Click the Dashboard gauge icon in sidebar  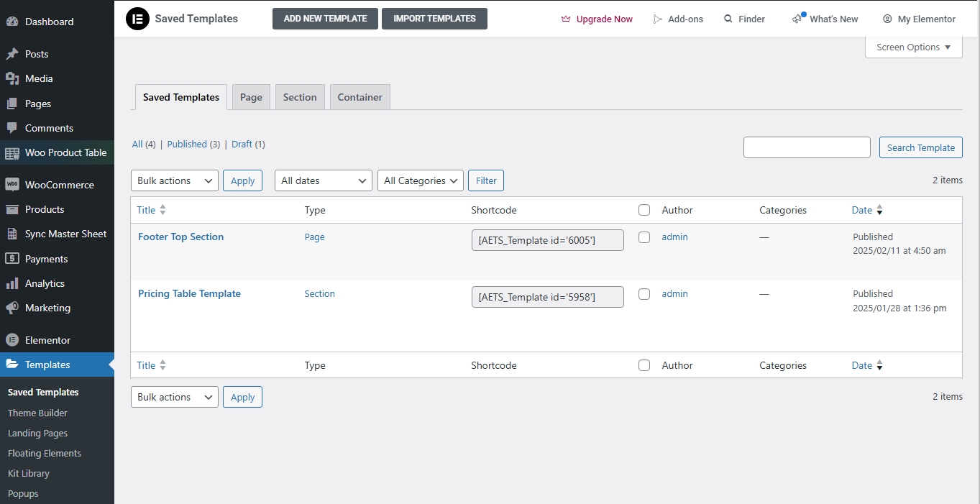(x=12, y=22)
